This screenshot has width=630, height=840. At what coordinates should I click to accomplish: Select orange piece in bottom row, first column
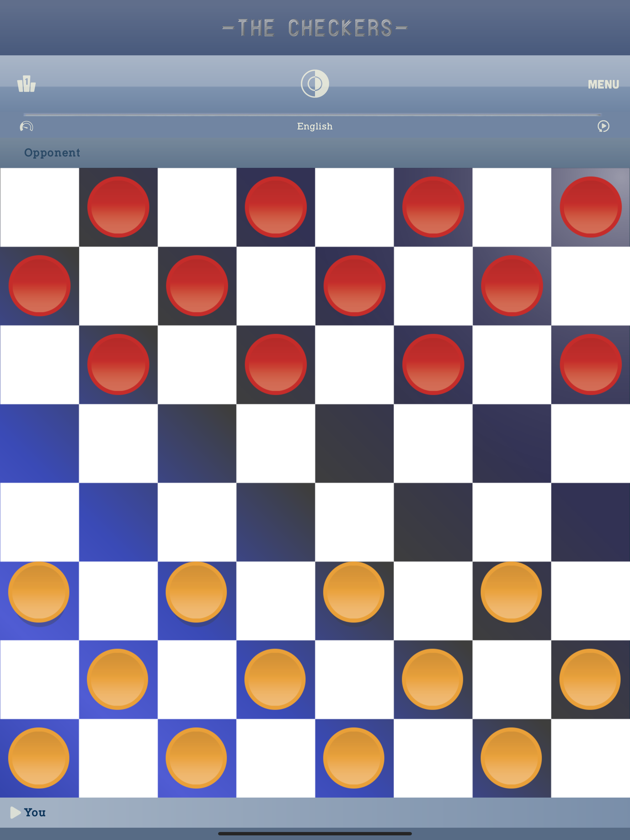pyautogui.click(x=39, y=758)
